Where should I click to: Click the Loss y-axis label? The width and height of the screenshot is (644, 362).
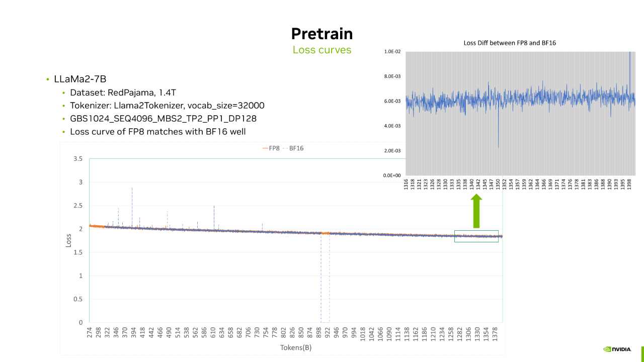click(69, 240)
